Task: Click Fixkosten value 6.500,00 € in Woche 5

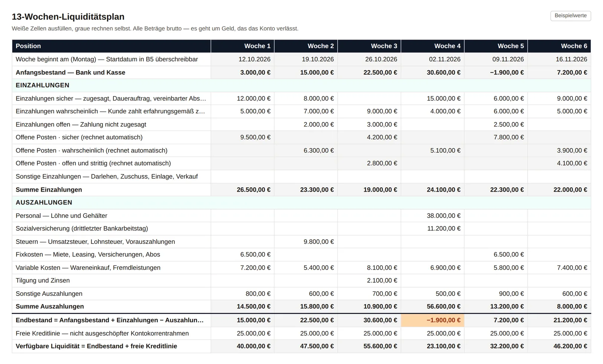Action: [496, 254]
